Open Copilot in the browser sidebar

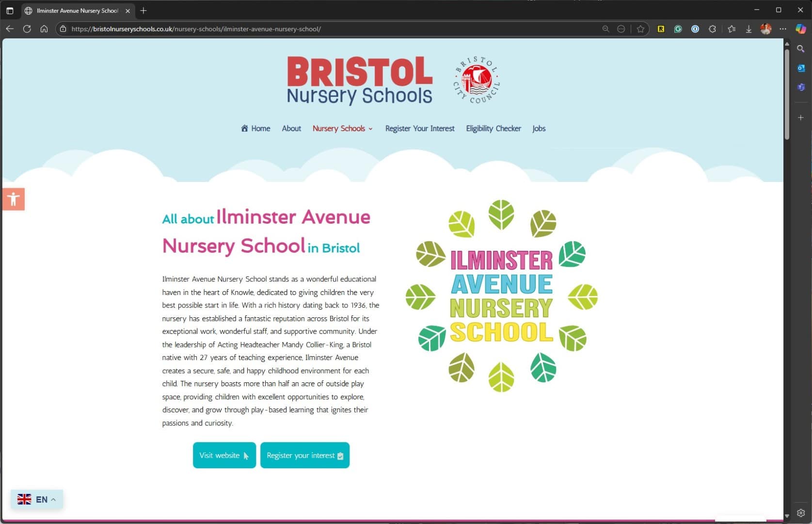point(800,29)
